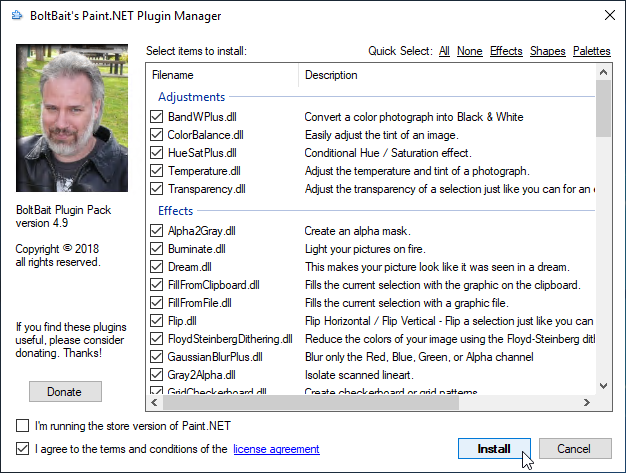
Task: Quick Select the Palettes items
Action: (592, 51)
